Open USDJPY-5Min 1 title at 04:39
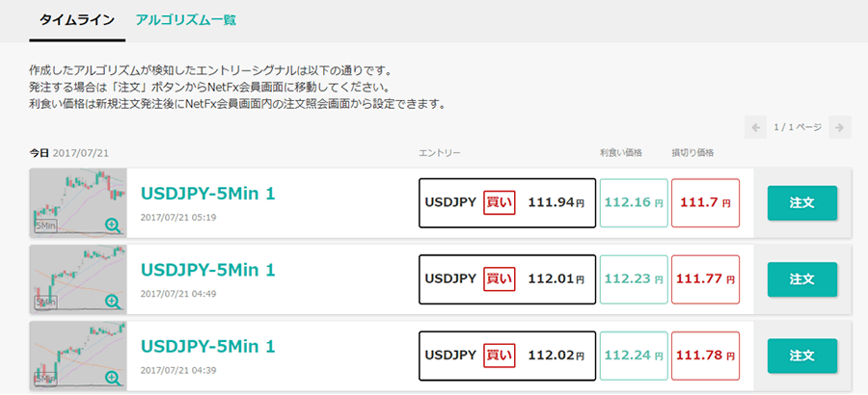 click(208, 346)
